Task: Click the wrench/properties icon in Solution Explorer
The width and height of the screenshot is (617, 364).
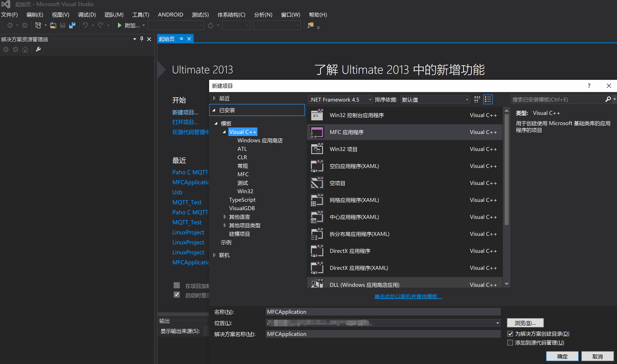Action: pos(38,49)
